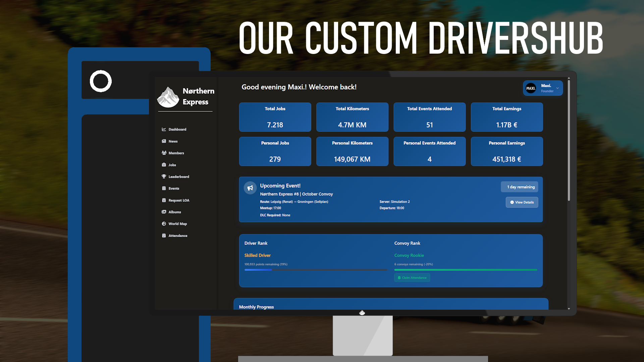Open World Map from the sidebar

[x=174, y=224]
